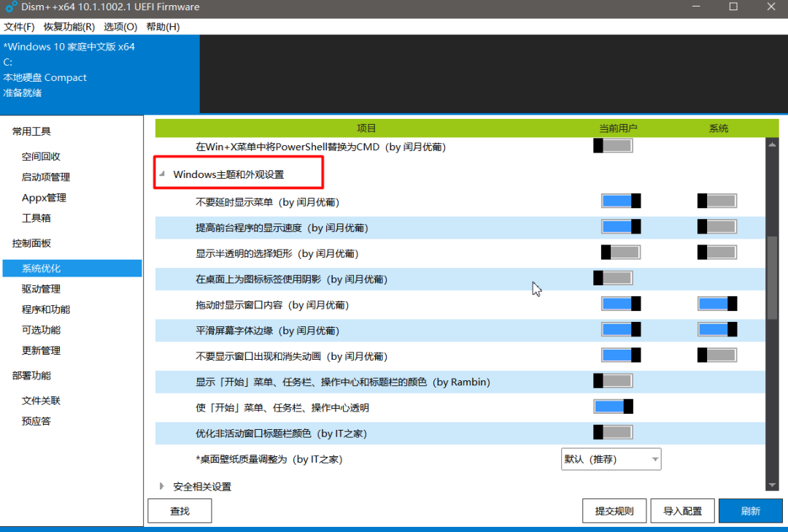788x532 pixels.
Task: Toggle 拖动时显示窗口内容 current-user switch
Action: point(621,304)
